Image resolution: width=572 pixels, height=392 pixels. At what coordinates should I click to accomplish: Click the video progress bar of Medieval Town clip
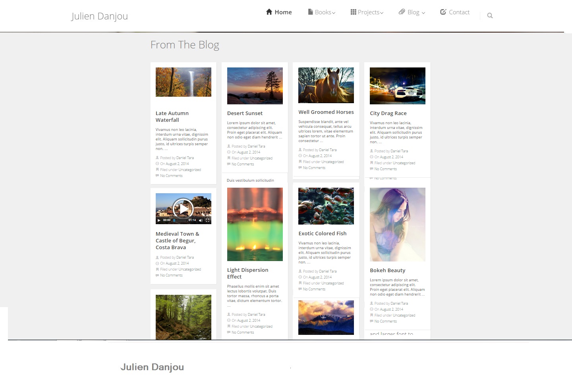181,220
